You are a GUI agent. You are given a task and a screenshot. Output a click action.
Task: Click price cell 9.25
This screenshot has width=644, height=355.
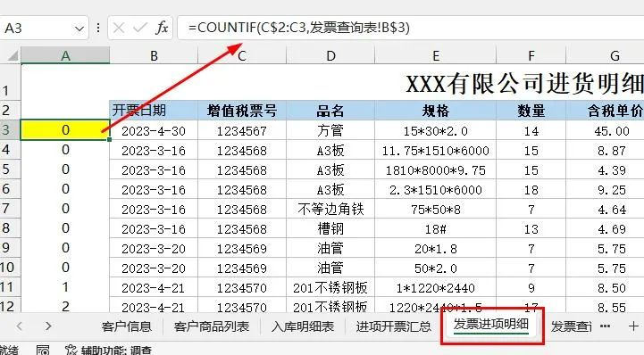click(606, 190)
